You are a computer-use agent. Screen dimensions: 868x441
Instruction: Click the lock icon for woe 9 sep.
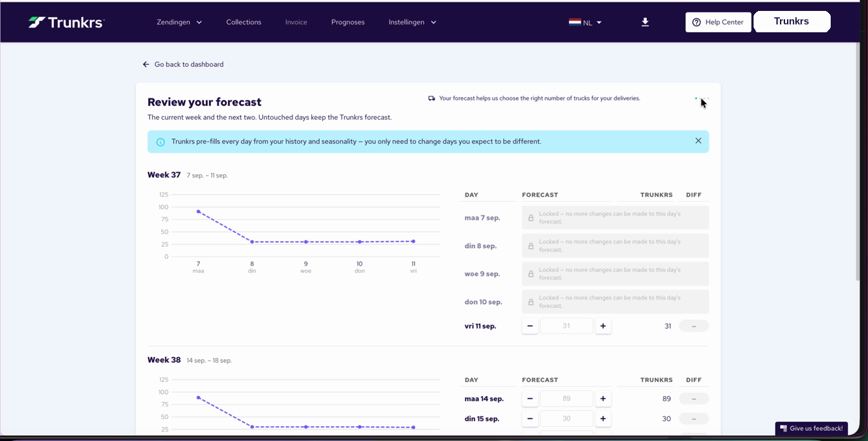click(x=531, y=274)
